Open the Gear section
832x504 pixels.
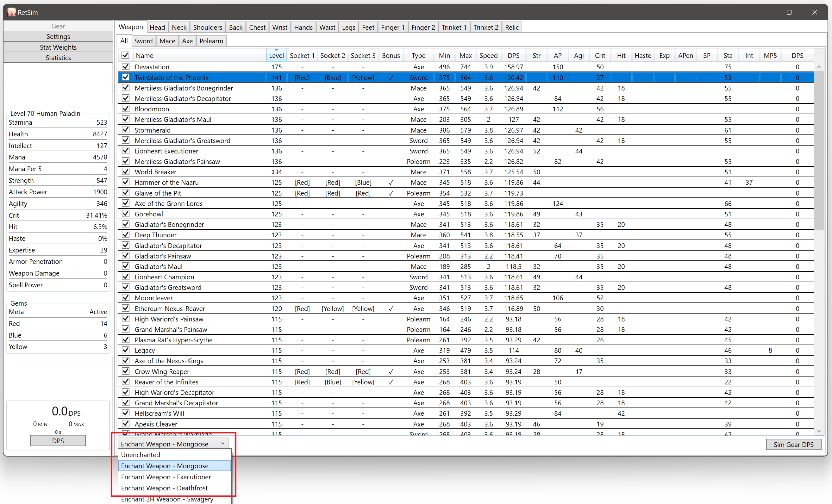click(58, 26)
